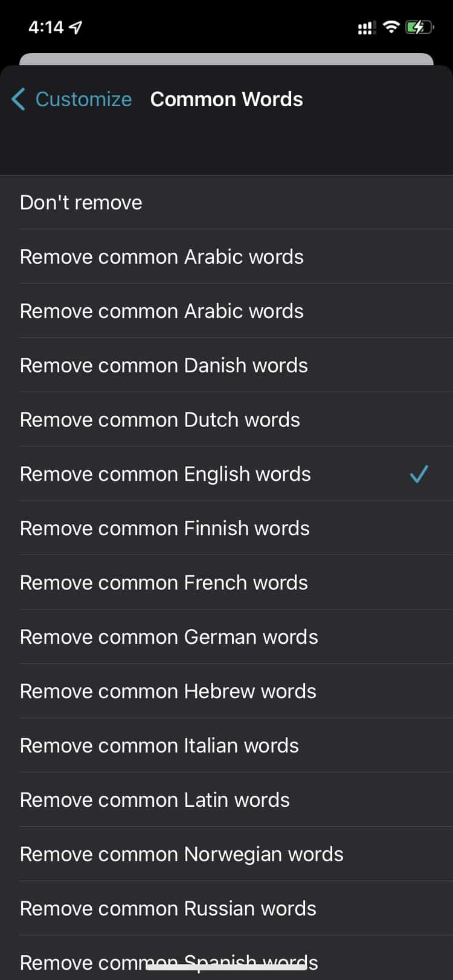Image resolution: width=453 pixels, height=980 pixels.
Task: Tap the battery charging icon
Action: click(419, 27)
